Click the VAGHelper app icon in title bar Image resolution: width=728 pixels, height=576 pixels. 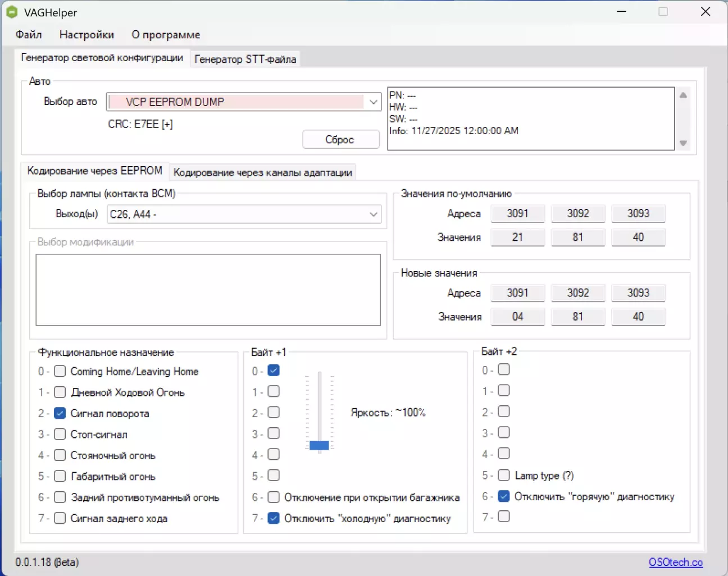(x=12, y=12)
